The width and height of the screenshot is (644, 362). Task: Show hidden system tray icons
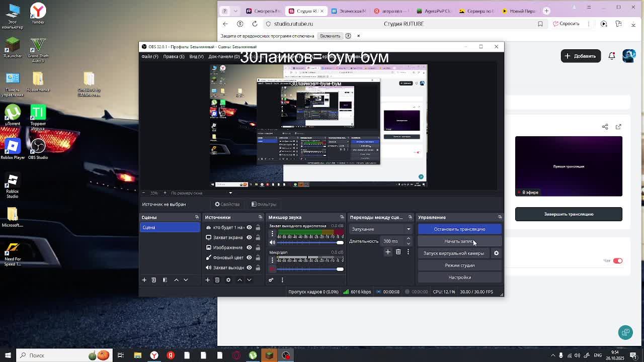point(552,355)
